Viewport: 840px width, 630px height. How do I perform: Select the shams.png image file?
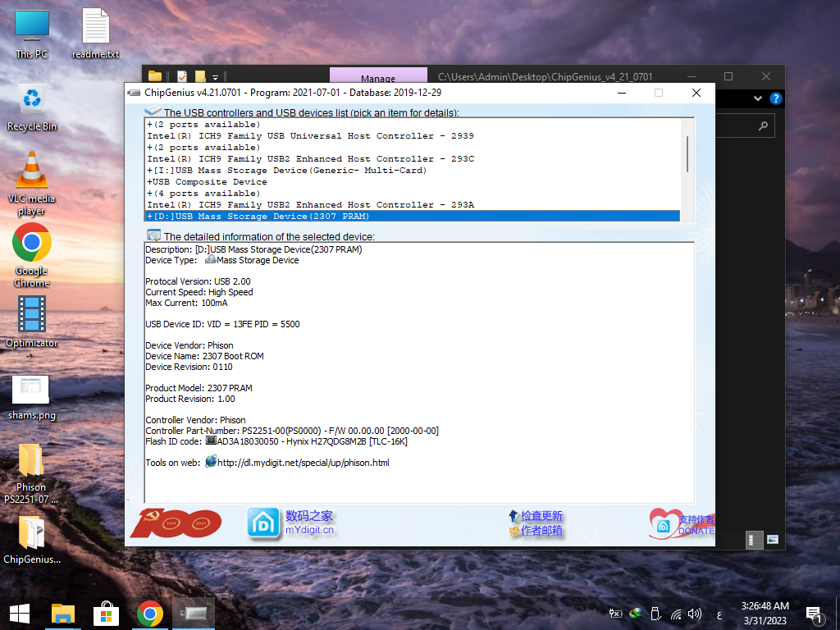[32, 398]
